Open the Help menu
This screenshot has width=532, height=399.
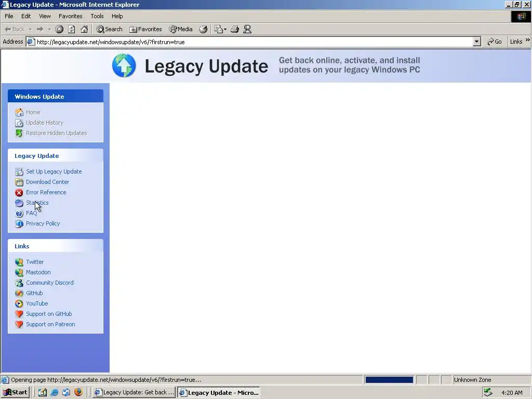pos(117,16)
